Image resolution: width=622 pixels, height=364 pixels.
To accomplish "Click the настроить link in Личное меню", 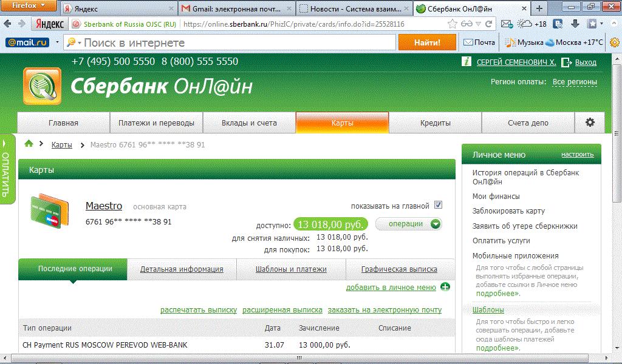I will tap(577, 155).
